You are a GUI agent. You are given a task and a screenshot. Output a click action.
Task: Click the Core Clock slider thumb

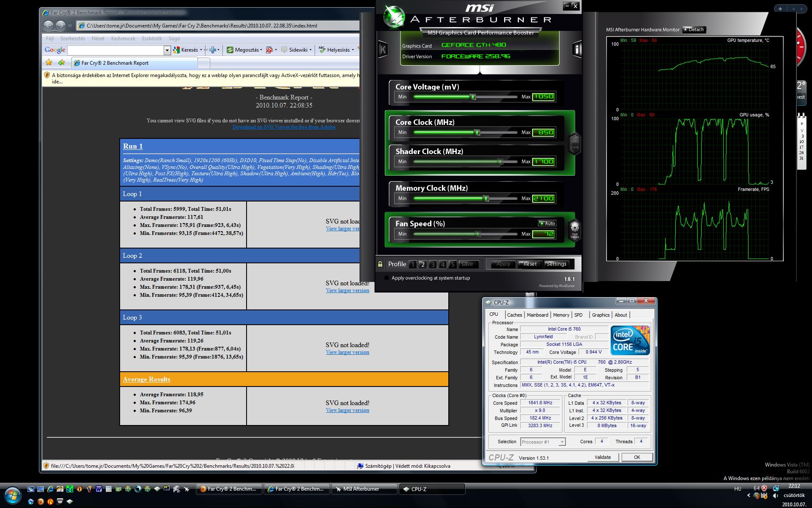[x=477, y=133]
